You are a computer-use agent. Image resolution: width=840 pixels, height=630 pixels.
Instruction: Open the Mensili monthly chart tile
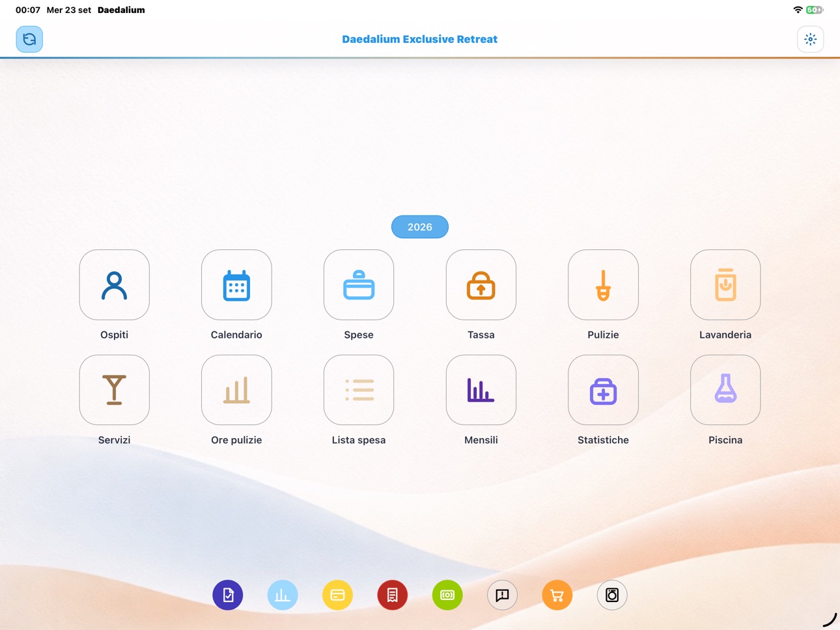[481, 390]
